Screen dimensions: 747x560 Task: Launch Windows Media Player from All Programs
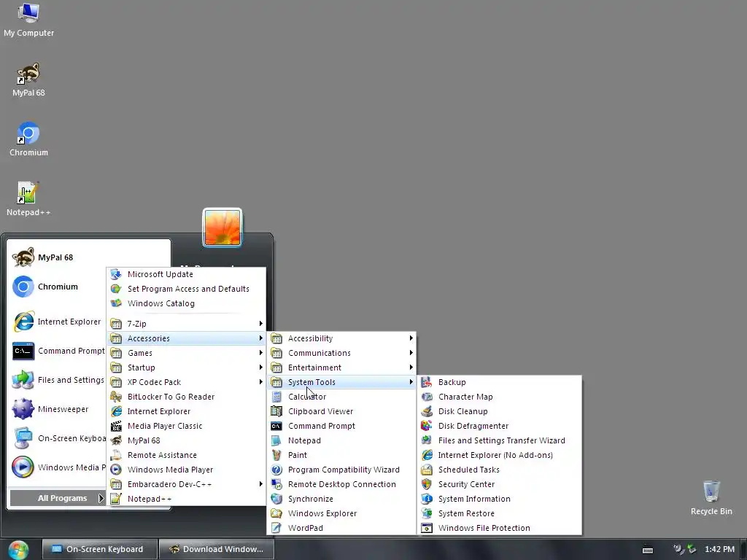186,470
